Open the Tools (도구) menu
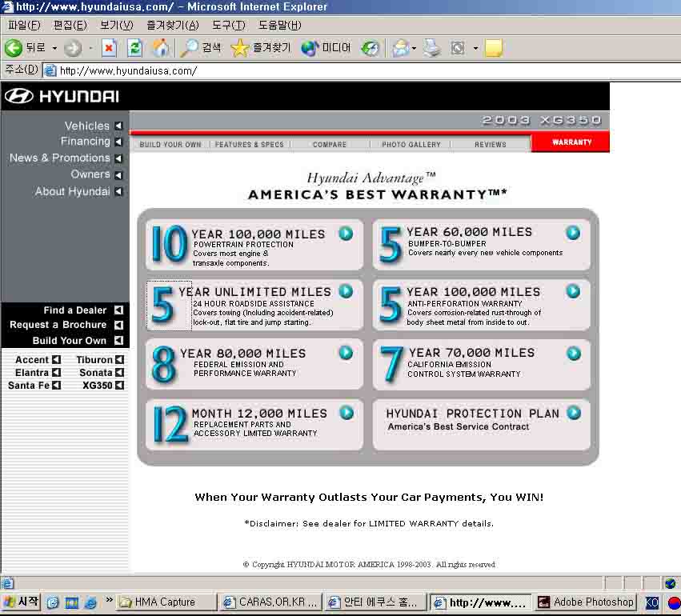This screenshot has height=616, width=681. [228, 25]
